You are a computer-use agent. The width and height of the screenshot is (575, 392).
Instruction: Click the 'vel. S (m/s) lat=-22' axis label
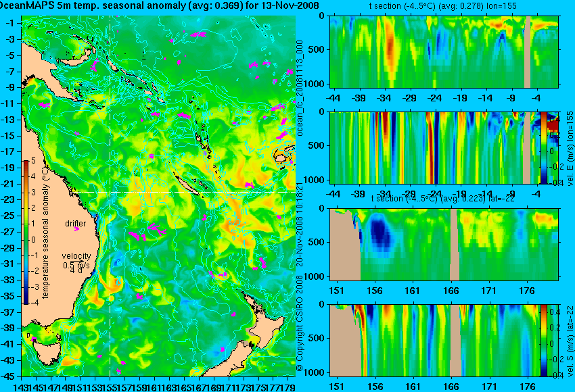click(570, 341)
